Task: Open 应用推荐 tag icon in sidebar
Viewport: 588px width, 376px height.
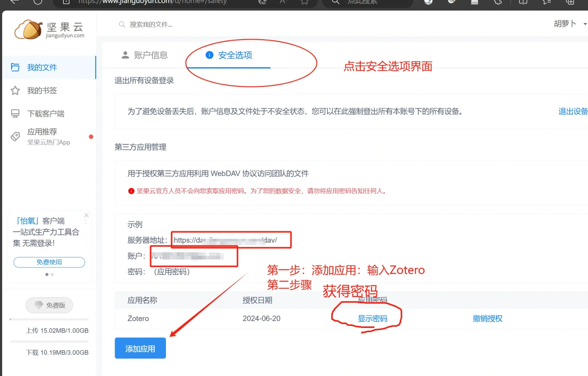Action: [x=15, y=136]
